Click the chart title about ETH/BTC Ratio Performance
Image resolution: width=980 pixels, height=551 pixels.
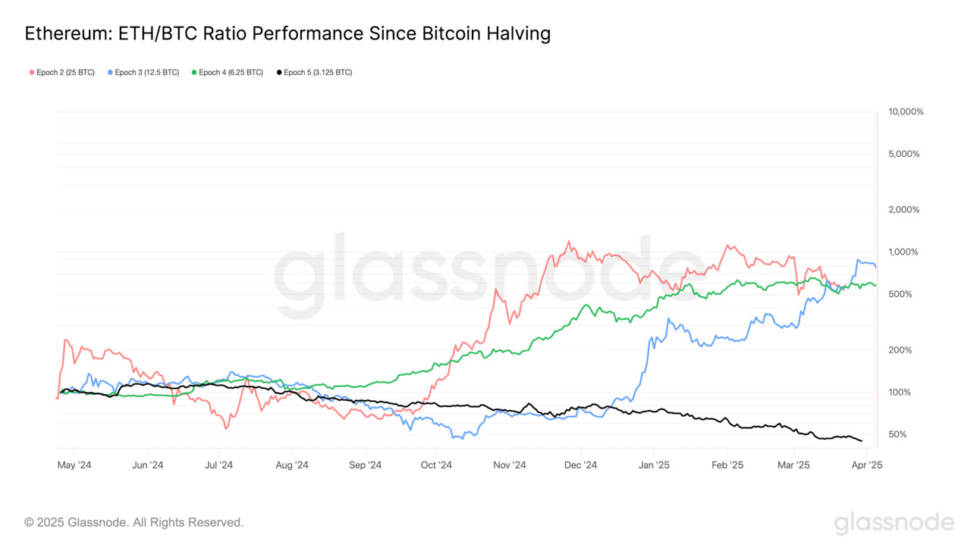tap(287, 34)
